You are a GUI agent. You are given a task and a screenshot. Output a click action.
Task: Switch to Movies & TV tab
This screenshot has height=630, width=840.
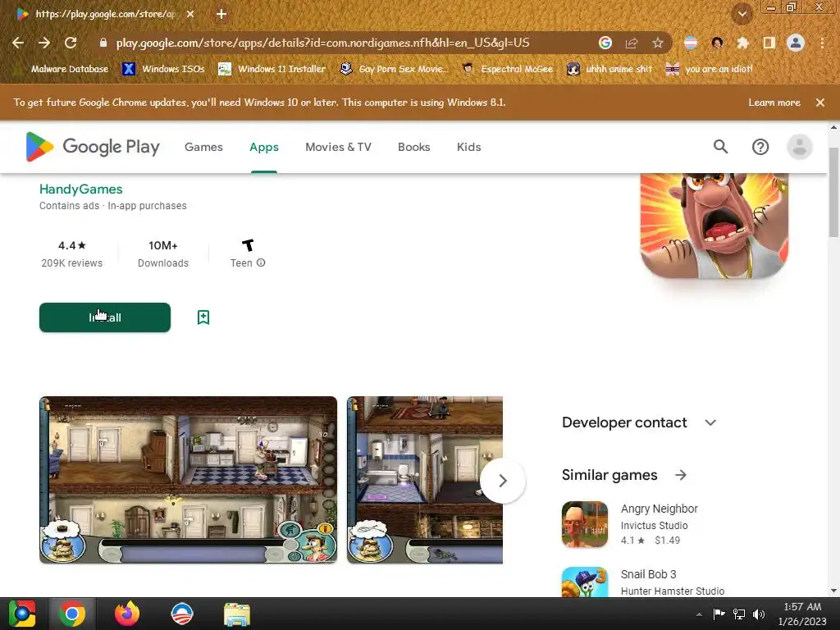tap(338, 147)
